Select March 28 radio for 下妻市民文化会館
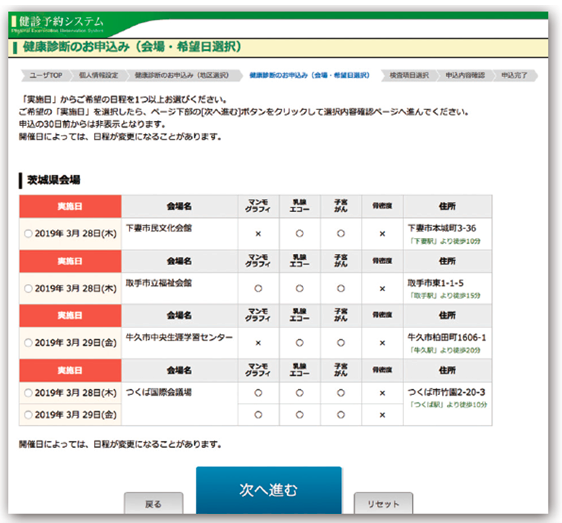The height and width of the screenshot is (523, 562). 28,234
